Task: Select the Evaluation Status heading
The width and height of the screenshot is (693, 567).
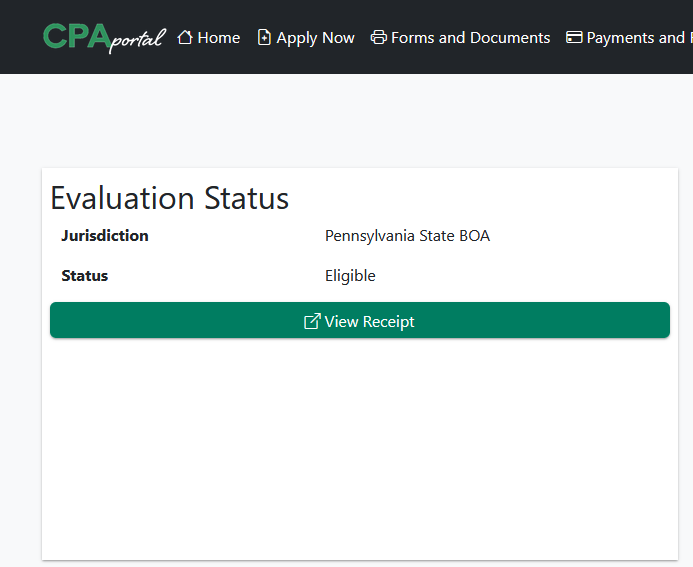Action: click(170, 198)
